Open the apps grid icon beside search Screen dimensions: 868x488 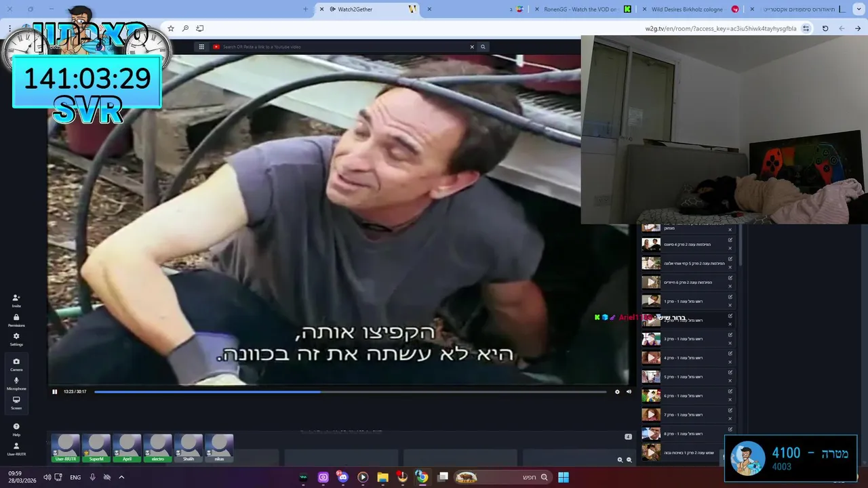(x=201, y=47)
